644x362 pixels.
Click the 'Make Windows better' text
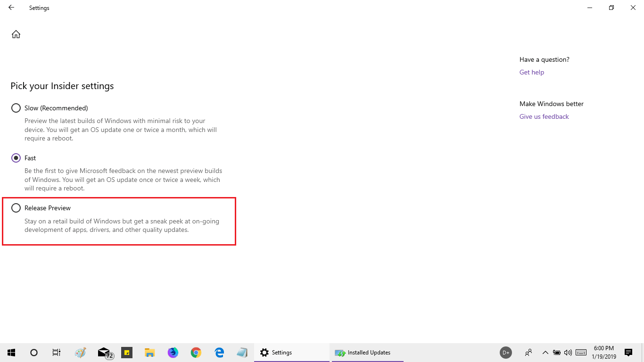(552, 104)
